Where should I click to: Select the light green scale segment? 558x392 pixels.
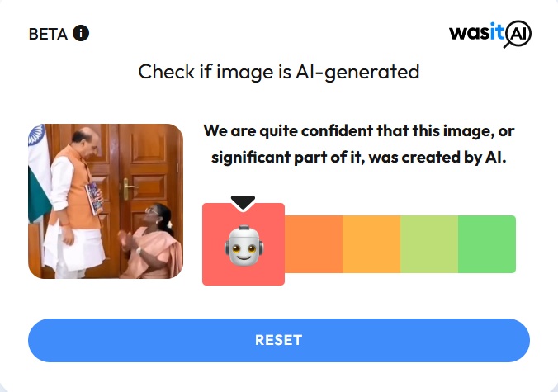click(429, 244)
